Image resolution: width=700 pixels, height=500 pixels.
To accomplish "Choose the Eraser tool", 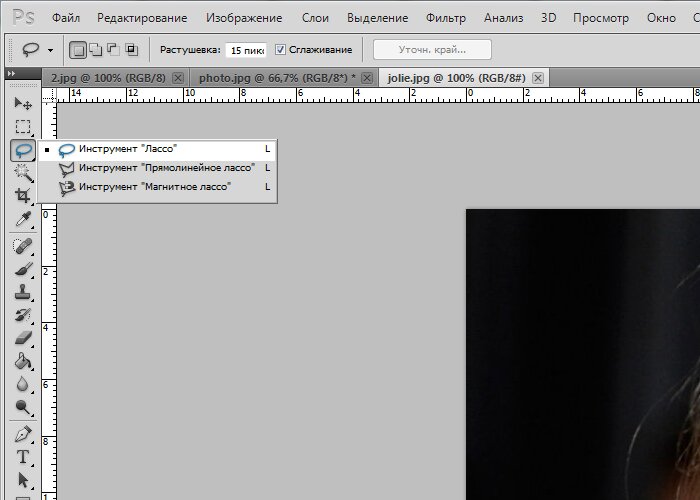I will (23, 338).
